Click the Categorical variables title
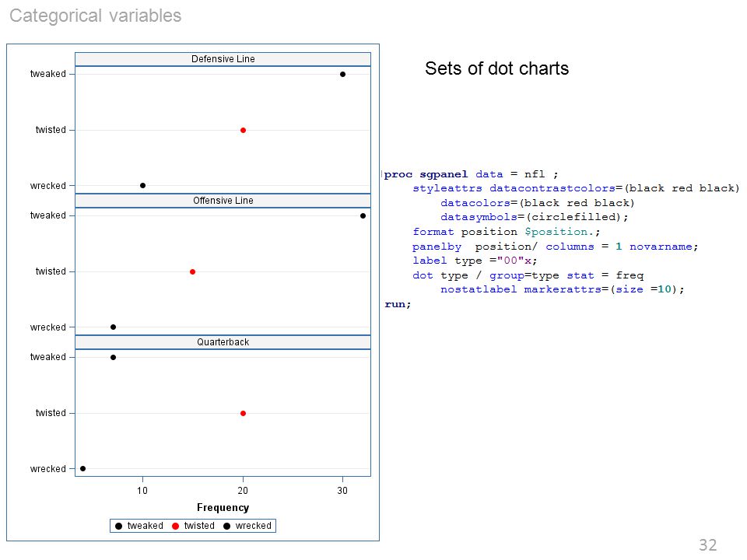Image resolution: width=747 pixels, height=560 pixels. coord(95,16)
